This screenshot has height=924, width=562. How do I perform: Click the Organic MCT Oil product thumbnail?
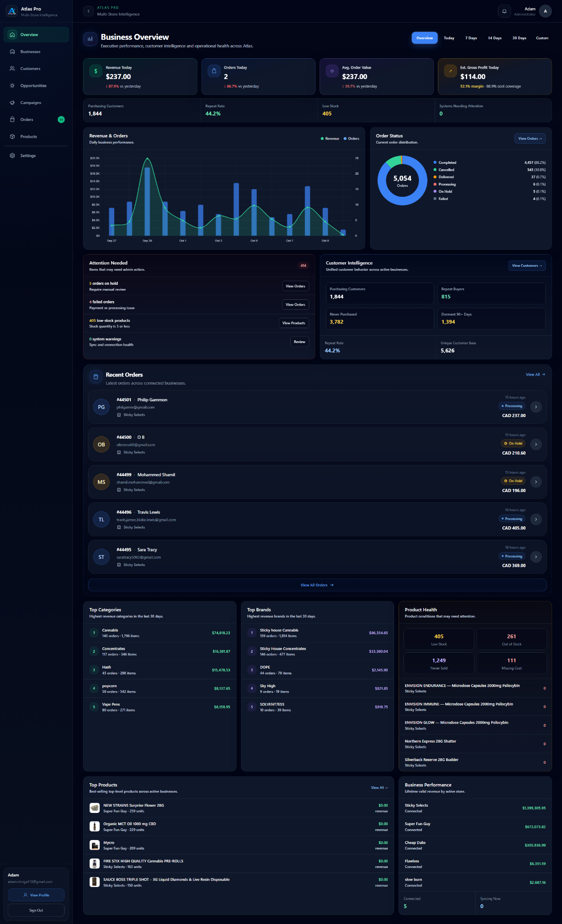(x=94, y=826)
